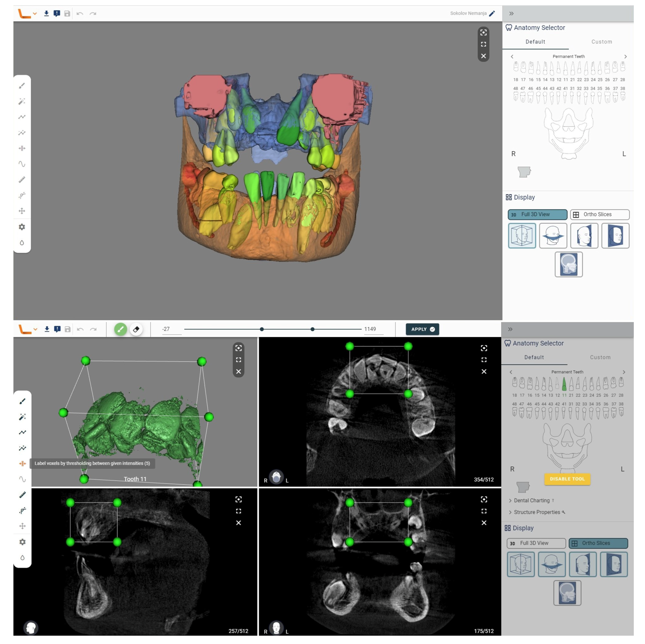Enable the green paint brush mode toggle
The height and width of the screenshot is (644, 645).
pos(121,329)
